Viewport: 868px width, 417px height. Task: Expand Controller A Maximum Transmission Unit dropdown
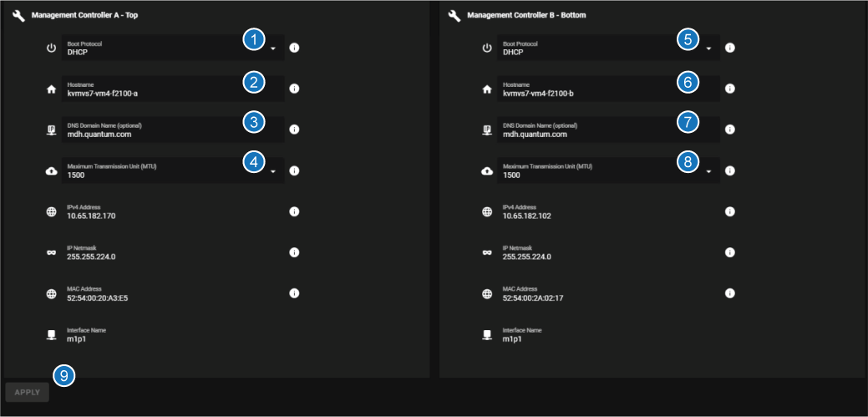pos(272,171)
